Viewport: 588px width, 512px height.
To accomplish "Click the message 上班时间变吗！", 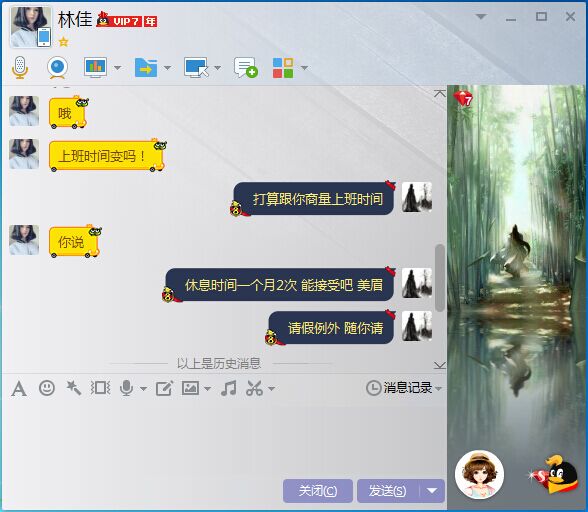I will (107, 156).
